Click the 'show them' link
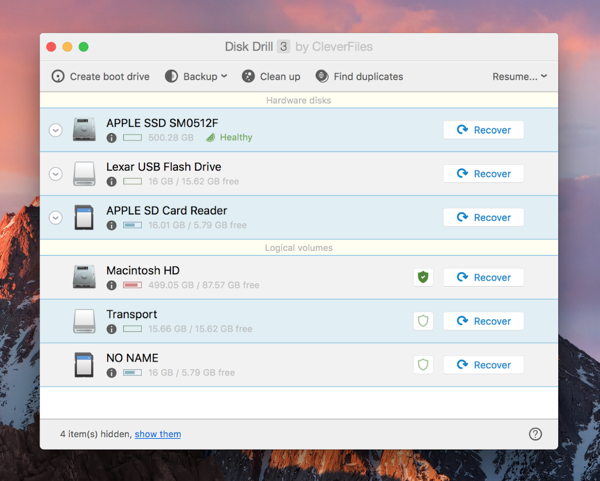Image resolution: width=600 pixels, height=481 pixels. click(158, 434)
